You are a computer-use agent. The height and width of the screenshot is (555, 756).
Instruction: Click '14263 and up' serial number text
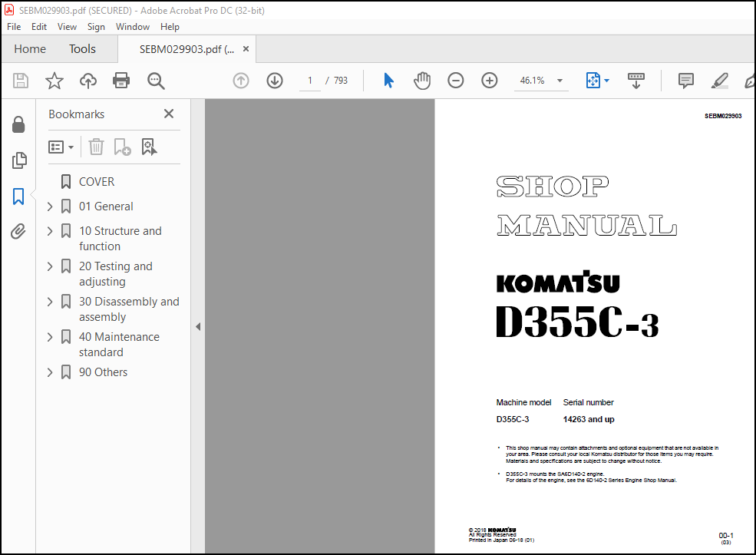(x=589, y=419)
